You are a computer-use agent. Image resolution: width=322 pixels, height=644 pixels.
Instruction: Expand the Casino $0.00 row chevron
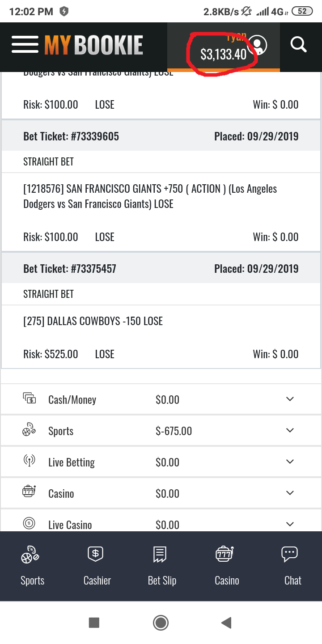pos(290,493)
